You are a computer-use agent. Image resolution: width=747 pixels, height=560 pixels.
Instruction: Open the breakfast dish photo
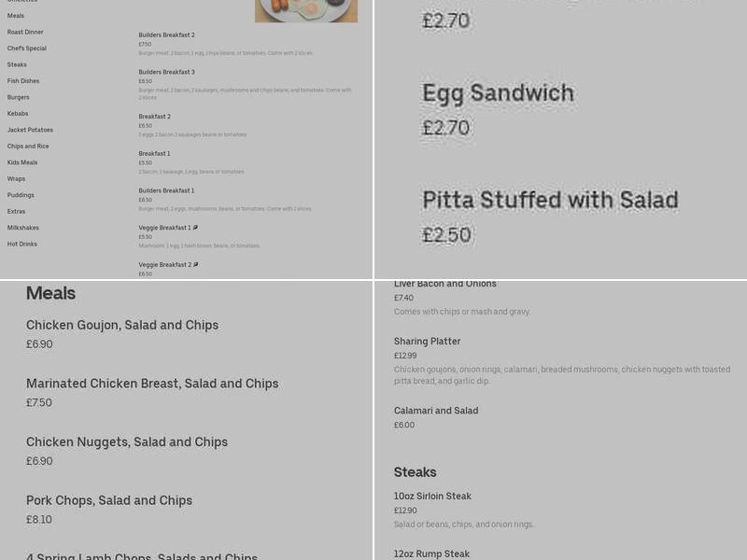[306, 11]
